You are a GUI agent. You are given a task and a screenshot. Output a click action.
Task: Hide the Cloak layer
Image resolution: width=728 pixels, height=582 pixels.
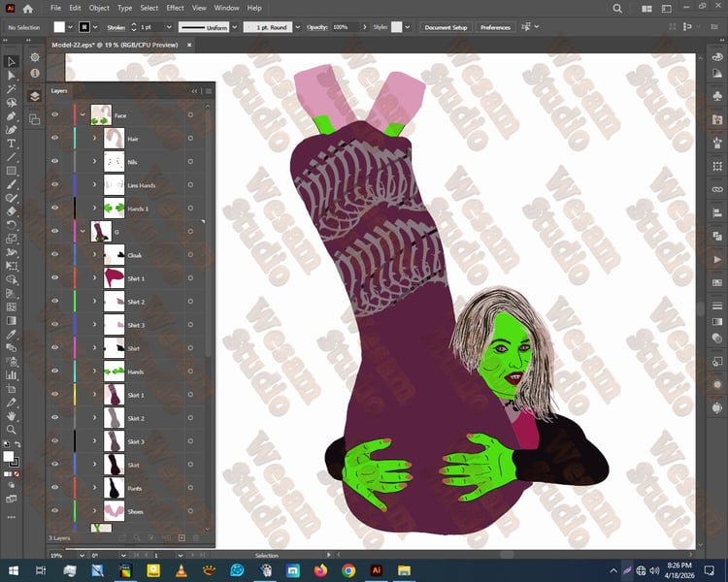click(54, 254)
